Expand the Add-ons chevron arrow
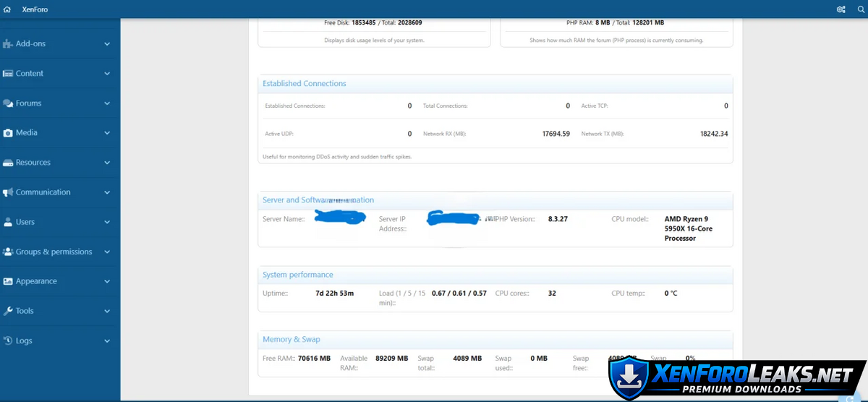The width and height of the screenshot is (868, 402). pos(107,44)
